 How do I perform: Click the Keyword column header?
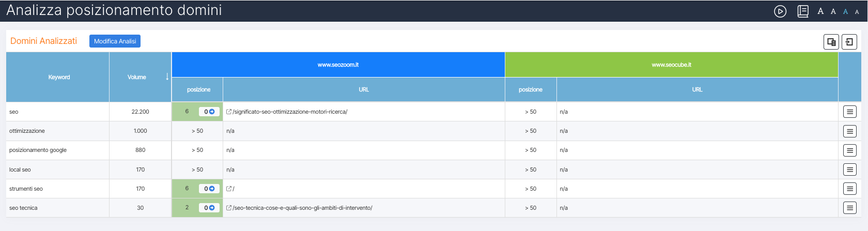click(59, 77)
